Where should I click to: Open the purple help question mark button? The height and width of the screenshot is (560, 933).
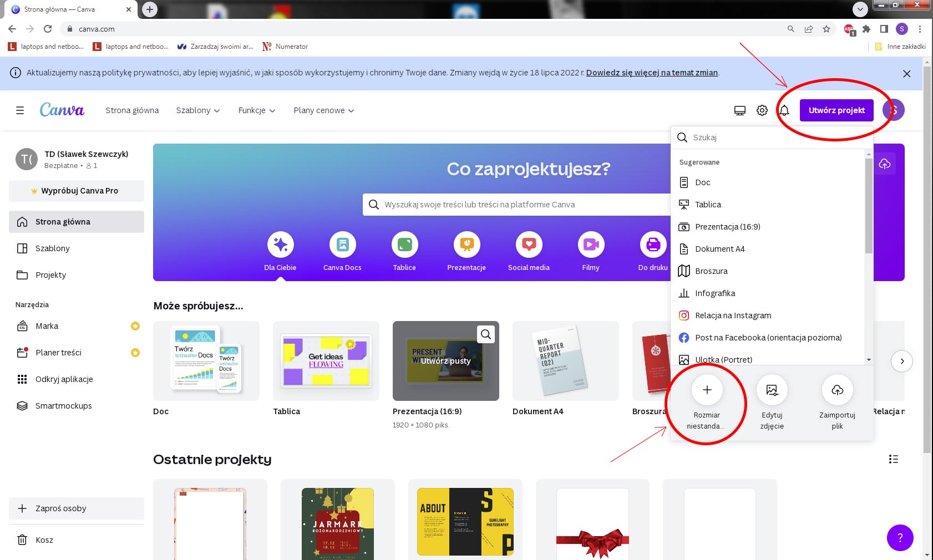[x=900, y=537]
